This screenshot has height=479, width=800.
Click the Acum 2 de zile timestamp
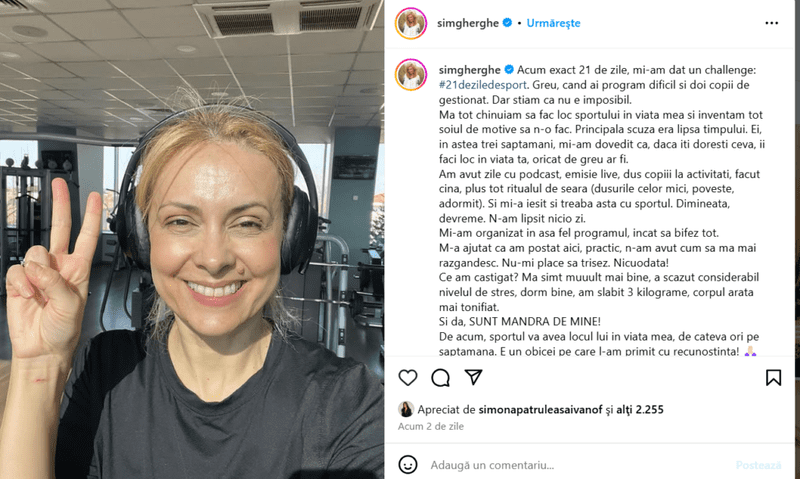[431, 426]
